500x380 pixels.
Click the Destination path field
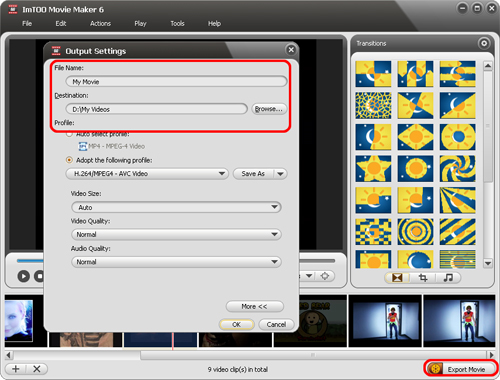pyautogui.click(x=156, y=109)
